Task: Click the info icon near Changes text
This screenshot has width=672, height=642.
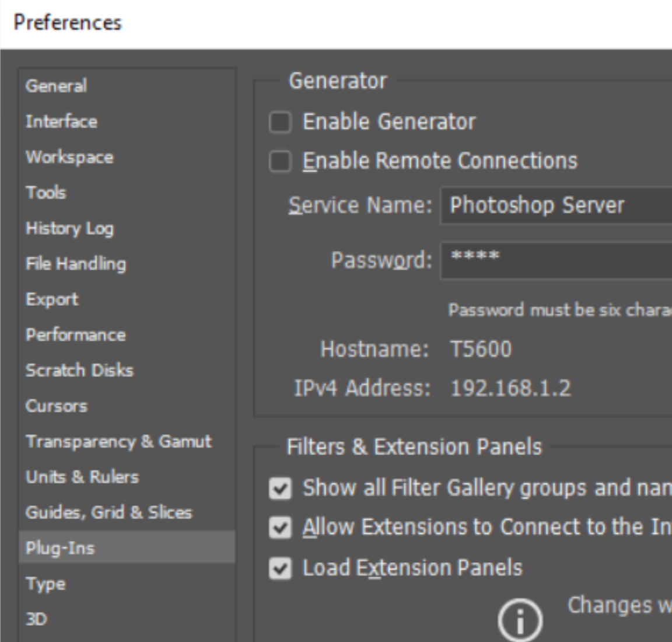Action: point(520,620)
